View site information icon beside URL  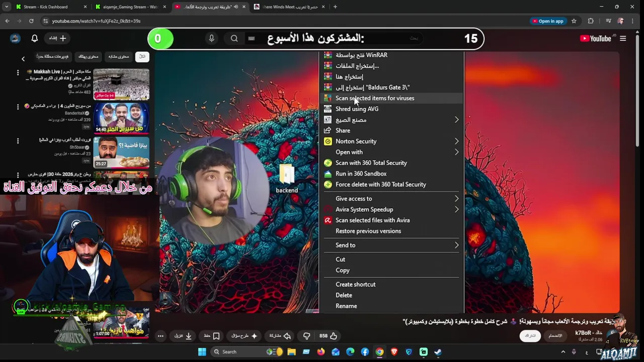pyautogui.click(x=46, y=21)
